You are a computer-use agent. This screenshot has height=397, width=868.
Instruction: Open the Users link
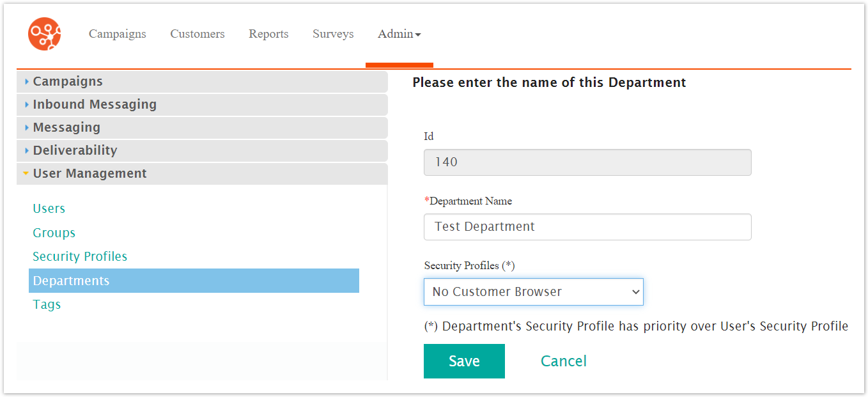point(49,208)
